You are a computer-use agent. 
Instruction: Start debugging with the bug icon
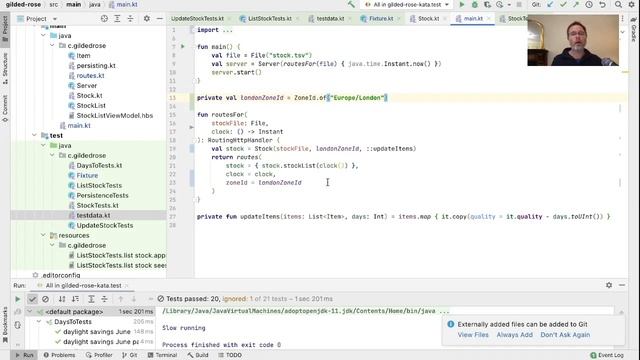474,4
